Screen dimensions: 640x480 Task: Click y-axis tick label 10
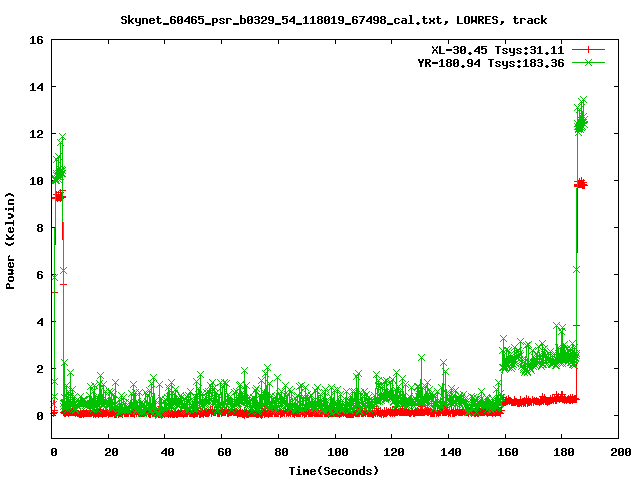click(x=36, y=181)
